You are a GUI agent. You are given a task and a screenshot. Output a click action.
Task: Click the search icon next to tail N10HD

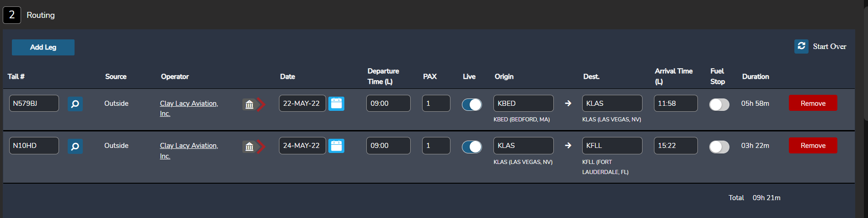click(x=75, y=146)
